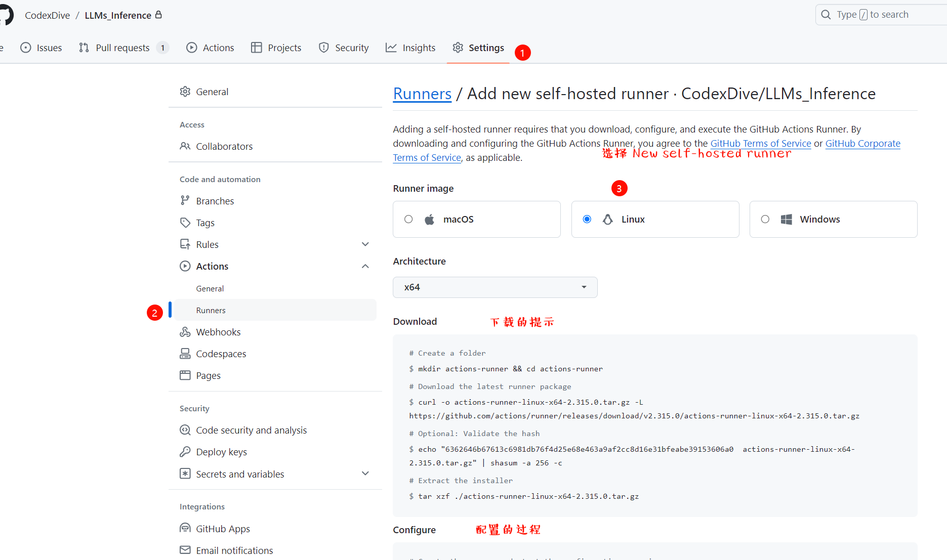Click the General gear icon in sidebar
The image size is (947, 560).
click(185, 92)
